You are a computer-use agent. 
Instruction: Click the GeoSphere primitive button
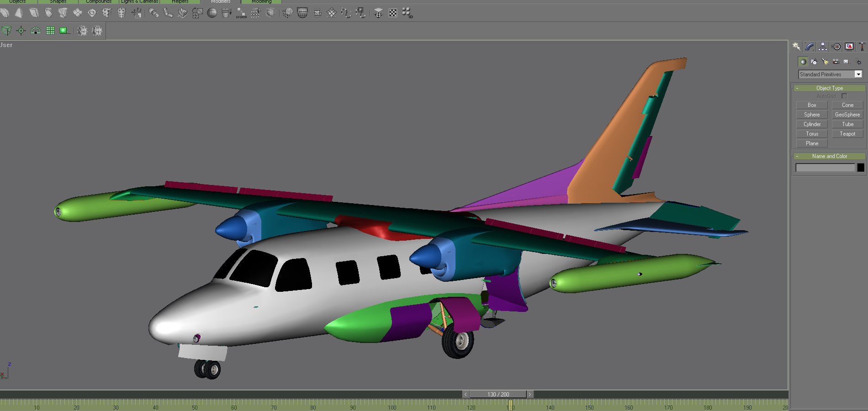[847, 115]
